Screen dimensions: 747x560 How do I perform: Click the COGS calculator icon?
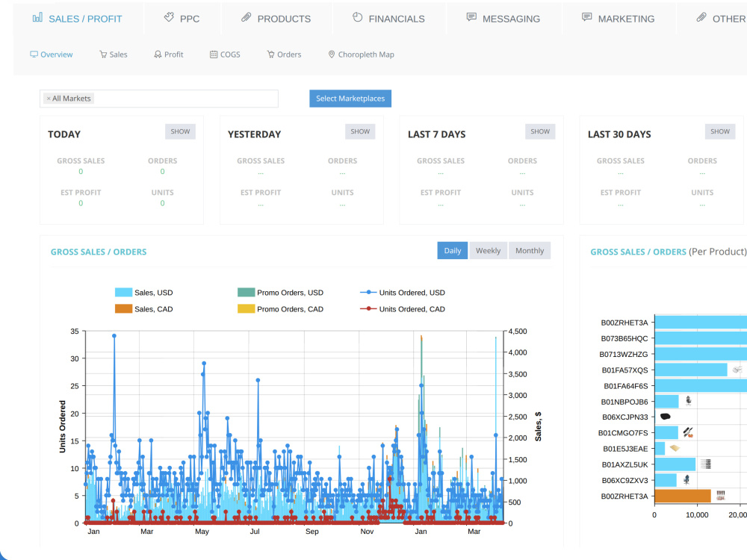point(214,55)
